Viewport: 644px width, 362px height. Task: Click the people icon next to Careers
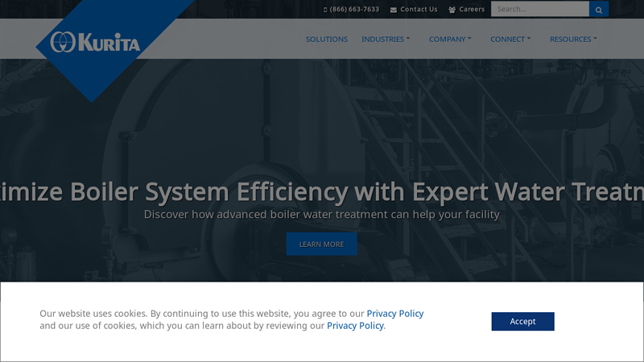pyautogui.click(x=452, y=10)
